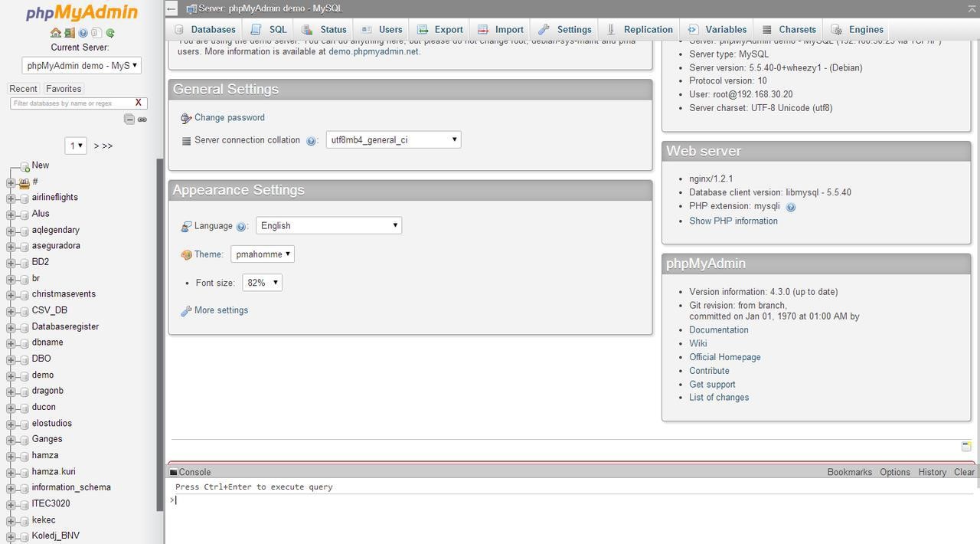The image size is (980, 544).
Task: Click the wrench icon next to More settings
Action: [186, 310]
